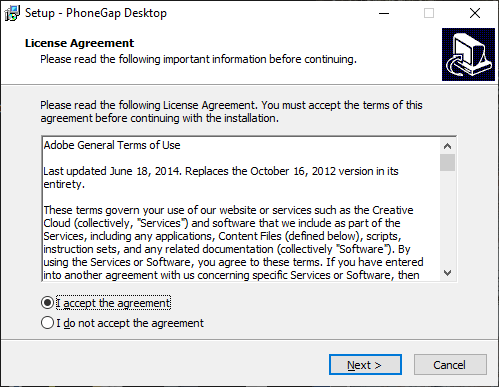Click the computer install wizard image

pos(468,54)
